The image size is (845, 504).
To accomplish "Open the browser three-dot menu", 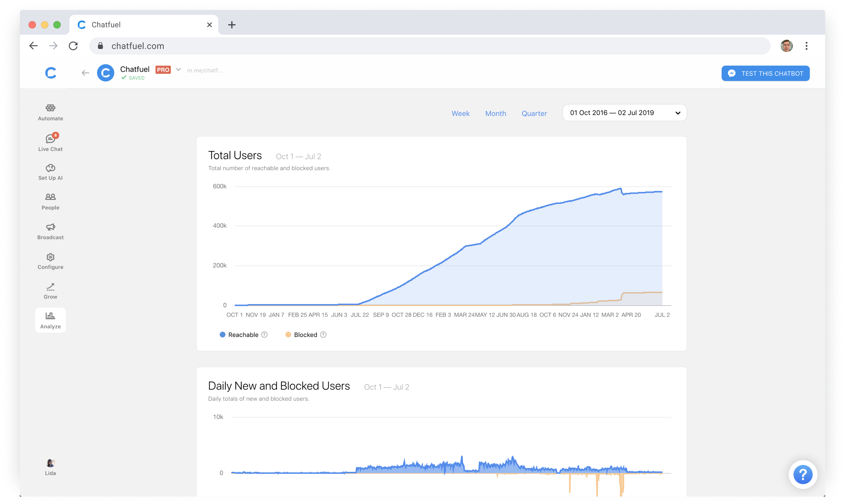I will pyautogui.click(x=806, y=46).
